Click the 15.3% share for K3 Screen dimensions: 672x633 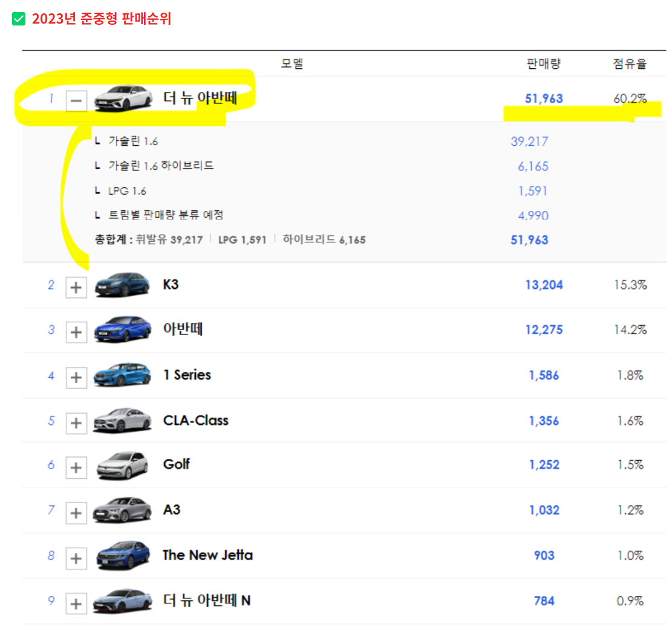pyautogui.click(x=630, y=285)
